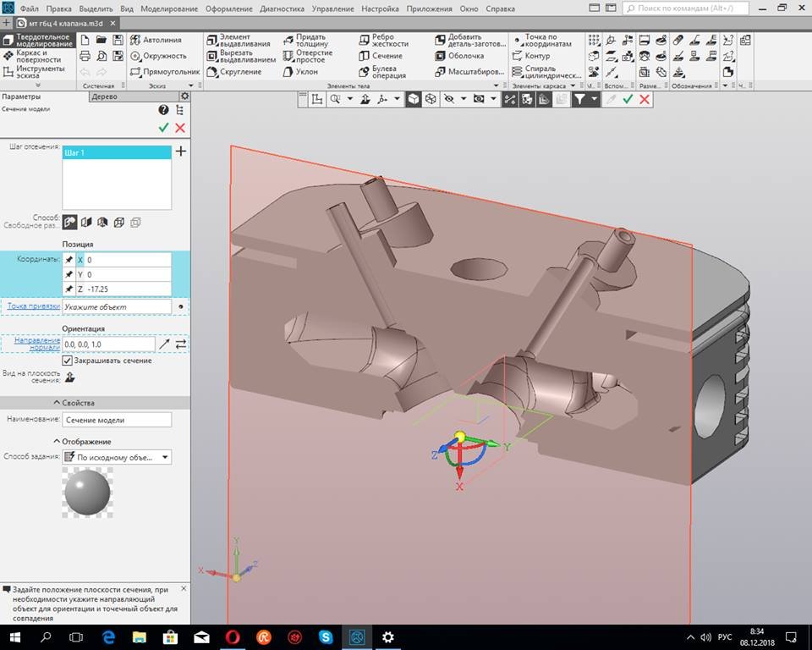Image resolution: width=812 pixels, height=650 pixels.
Task: Click the Наименование text field
Action: (x=117, y=420)
